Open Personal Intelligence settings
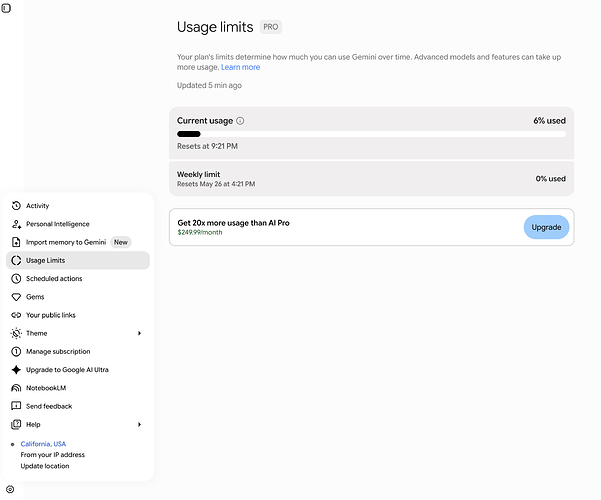601x500 pixels. click(78, 224)
